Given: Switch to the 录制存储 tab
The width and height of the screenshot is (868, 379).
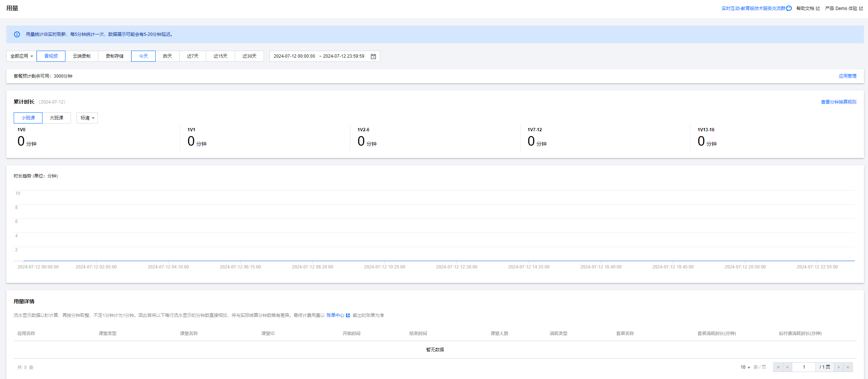Looking at the screenshot, I should click(x=115, y=56).
